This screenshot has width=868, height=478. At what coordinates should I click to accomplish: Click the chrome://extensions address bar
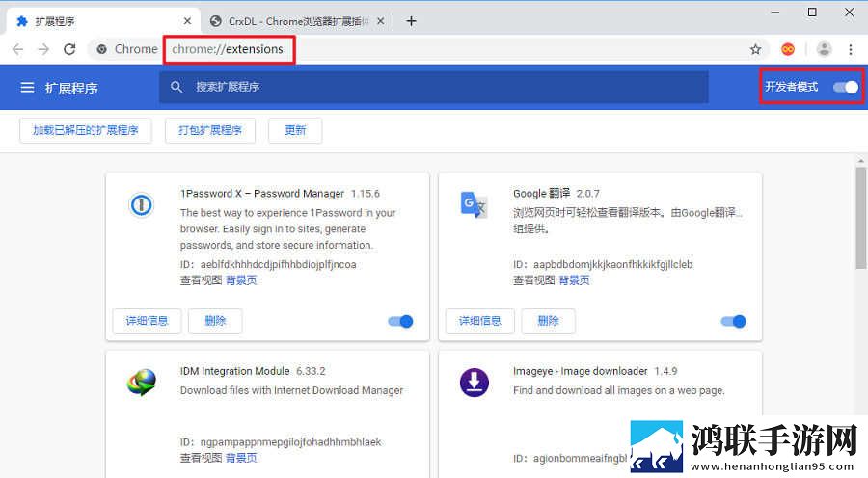pyautogui.click(x=228, y=49)
